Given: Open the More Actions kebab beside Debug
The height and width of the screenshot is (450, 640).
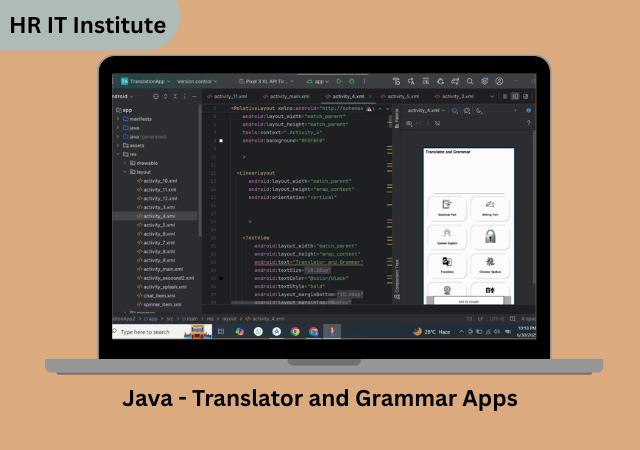Looking at the screenshot, I should (364, 81).
